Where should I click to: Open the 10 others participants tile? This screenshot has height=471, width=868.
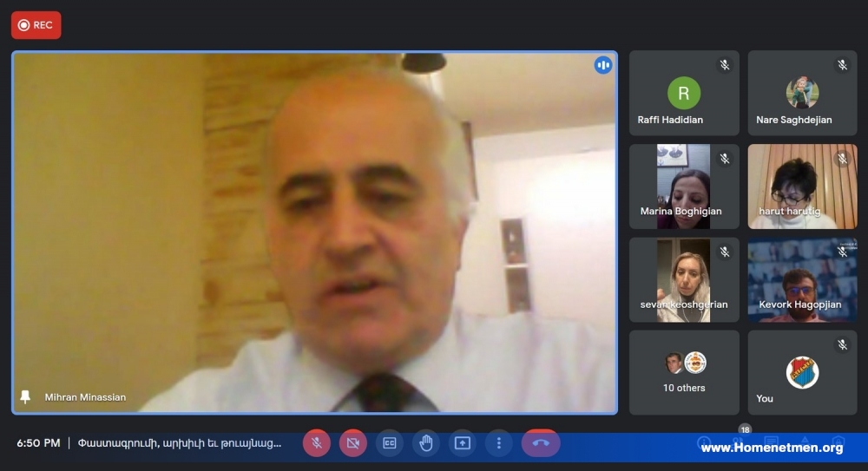[x=684, y=372]
